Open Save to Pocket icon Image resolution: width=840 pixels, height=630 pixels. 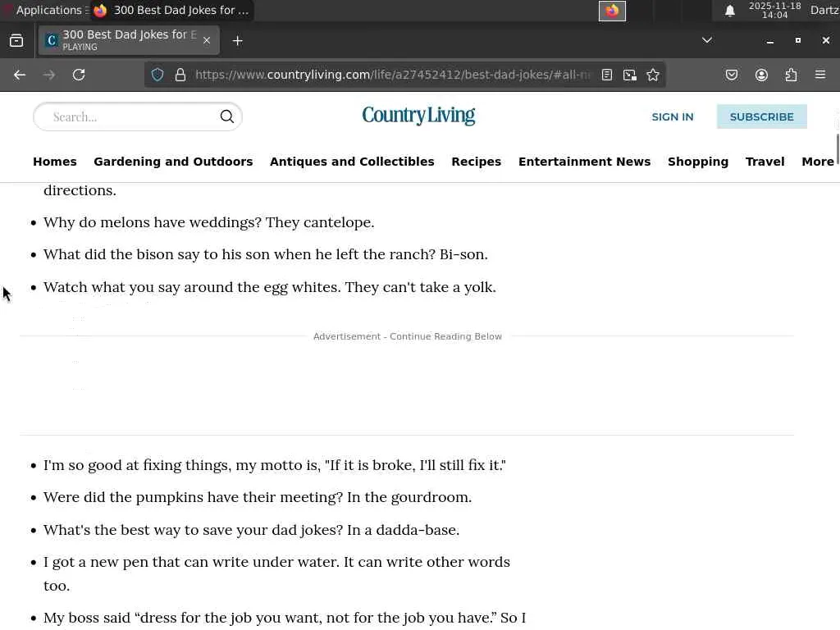732,75
